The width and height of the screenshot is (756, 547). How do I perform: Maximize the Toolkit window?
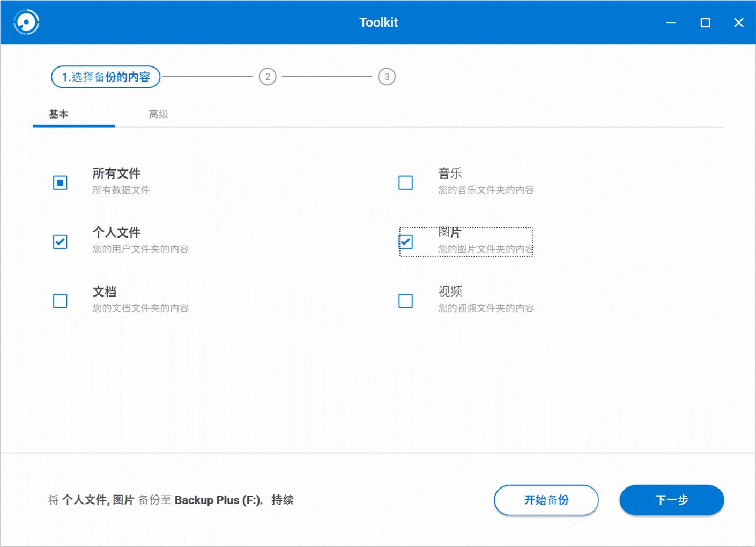coord(705,23)
